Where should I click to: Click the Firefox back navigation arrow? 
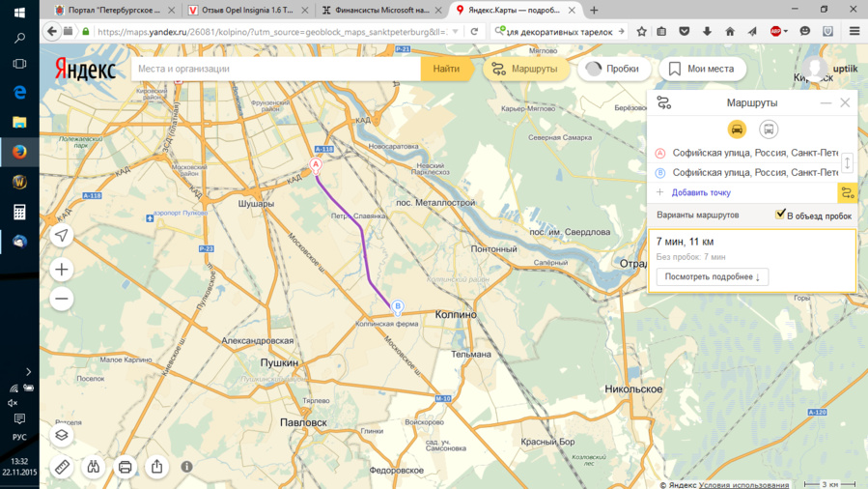tap(51, 32)
